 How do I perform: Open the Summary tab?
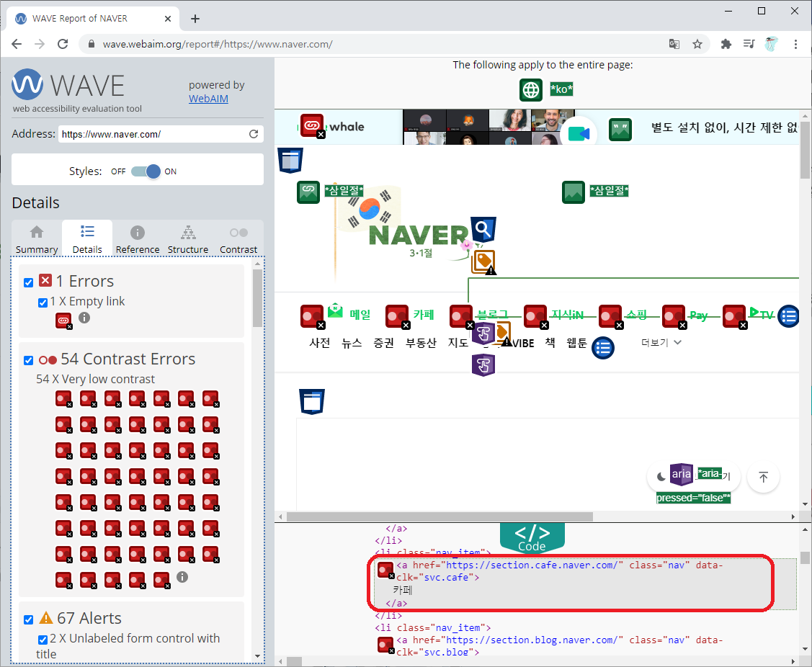pyautogui.click(x=37, y=238)
